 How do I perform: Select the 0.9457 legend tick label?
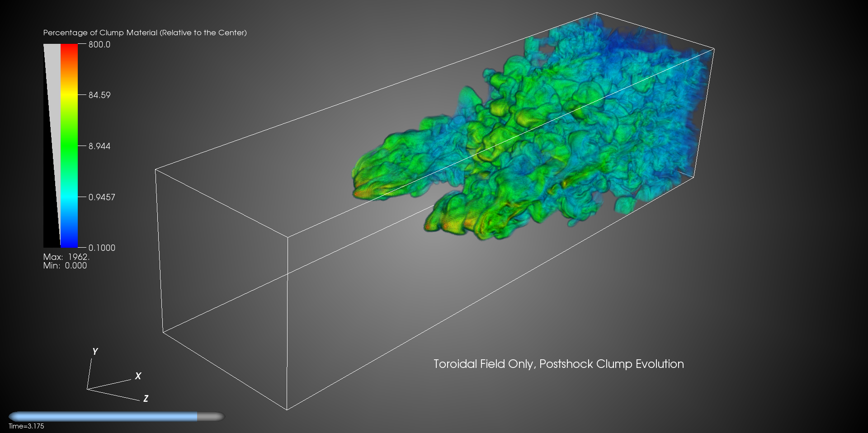pos(101,197)
